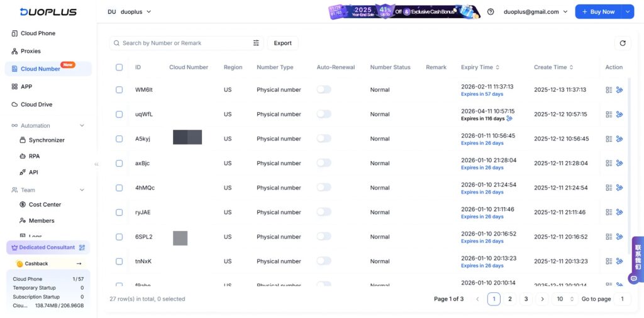Click the refresh icon above the table

click(623, 43)
